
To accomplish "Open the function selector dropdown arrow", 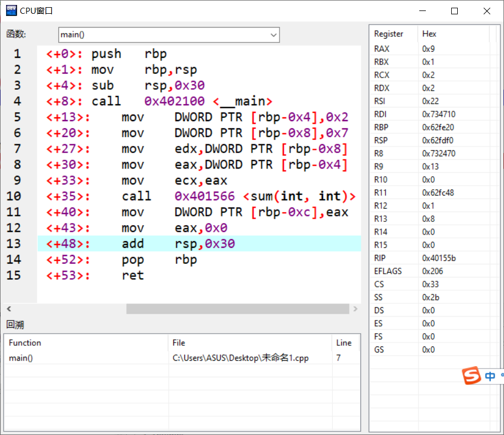I will [273, 35].
